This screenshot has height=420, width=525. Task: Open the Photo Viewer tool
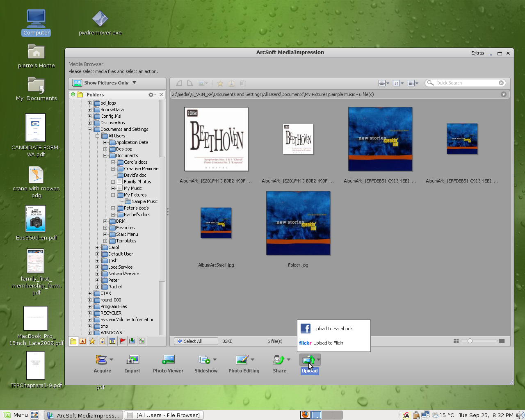point(168,360)
